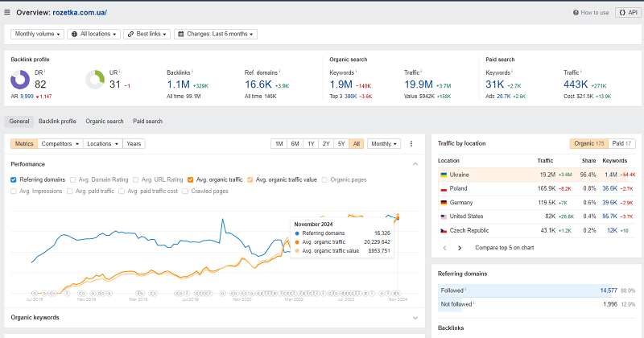Click the Followed info icon

pos(465,289)
